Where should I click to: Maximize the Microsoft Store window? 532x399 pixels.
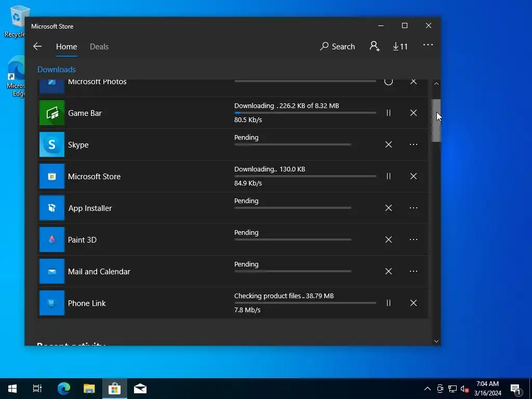click(404, 26)
